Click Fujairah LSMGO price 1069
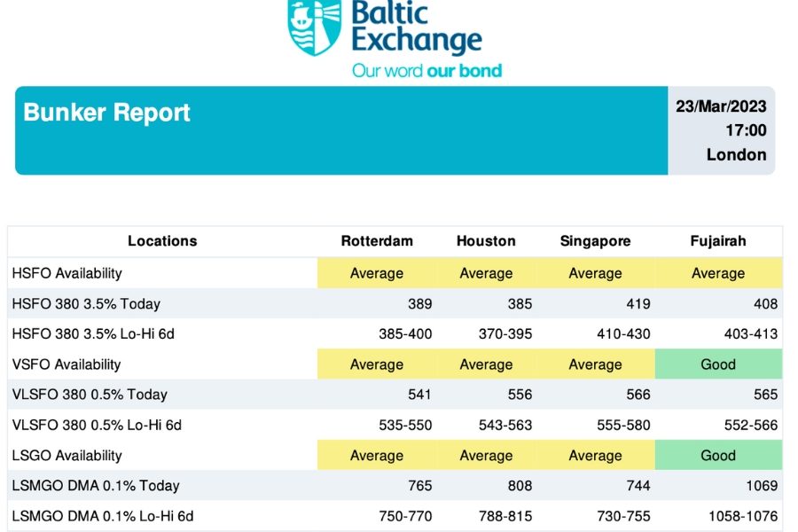This screenshot has width=798, height=532. point(762,486)
